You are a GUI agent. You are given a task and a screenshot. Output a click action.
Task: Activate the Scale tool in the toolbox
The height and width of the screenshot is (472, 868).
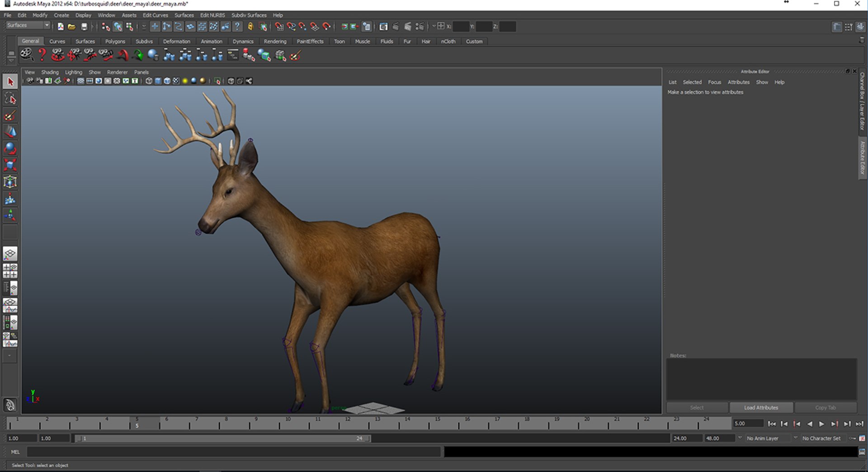[10, 165]
